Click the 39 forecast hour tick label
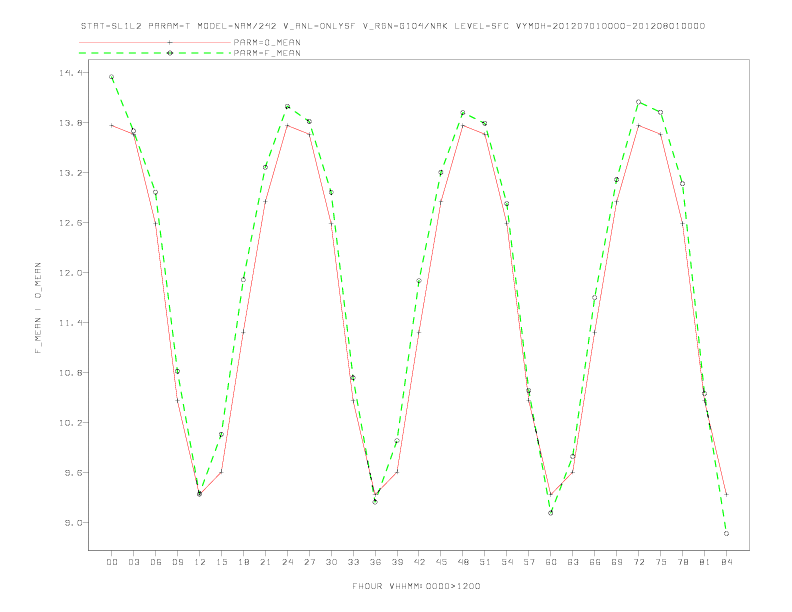The height and width of the screenshot is (612, 792). (x=397, y=562)
